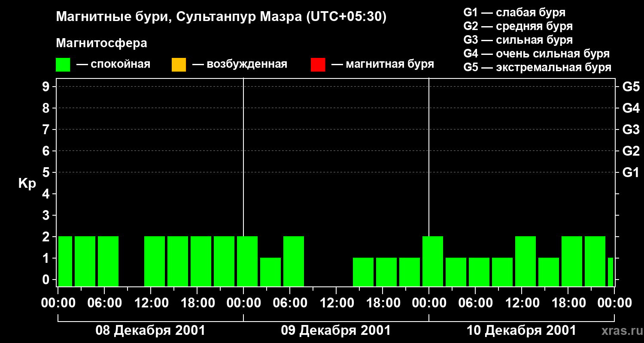The image size is (644, 343).
Task: Click the G4 label on right axis
Action: [x=631, y=108]
